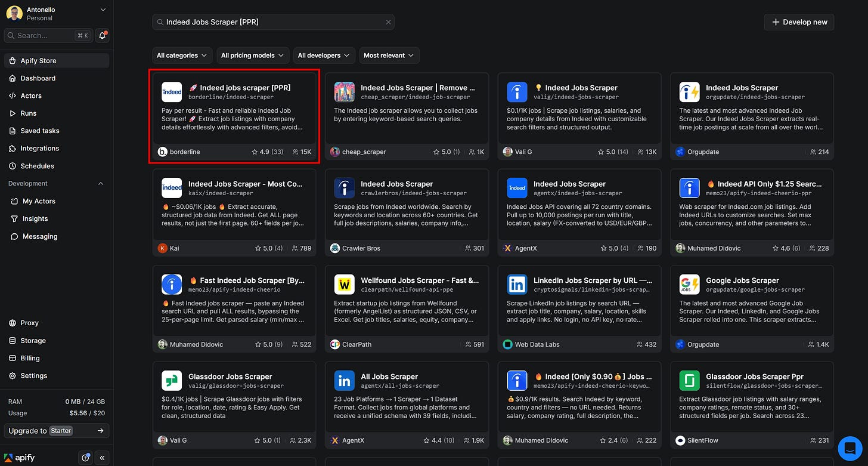Click the Indeed Jobs Scraper [PPR] search box
This screenshot has height=466, width=868.
tap(273, 22)
